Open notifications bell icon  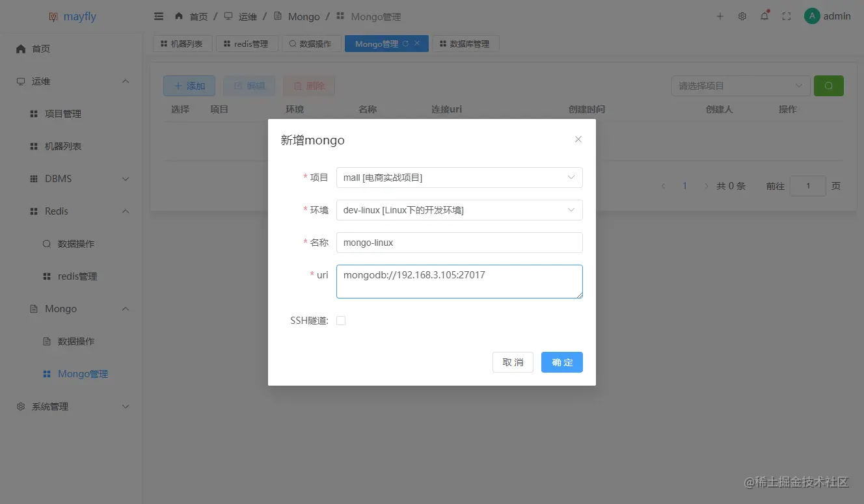point(764,16)
